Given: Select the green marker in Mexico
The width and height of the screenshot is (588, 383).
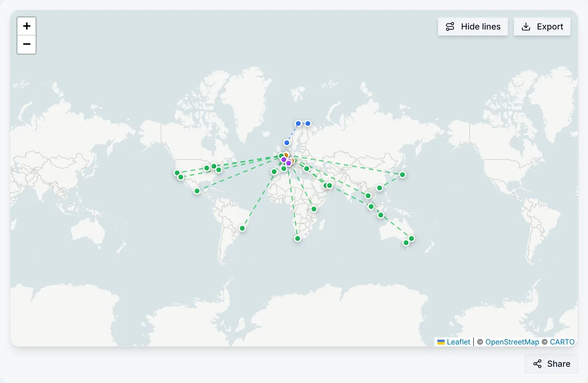Looking at the screenshot, I should click(197, 191).
